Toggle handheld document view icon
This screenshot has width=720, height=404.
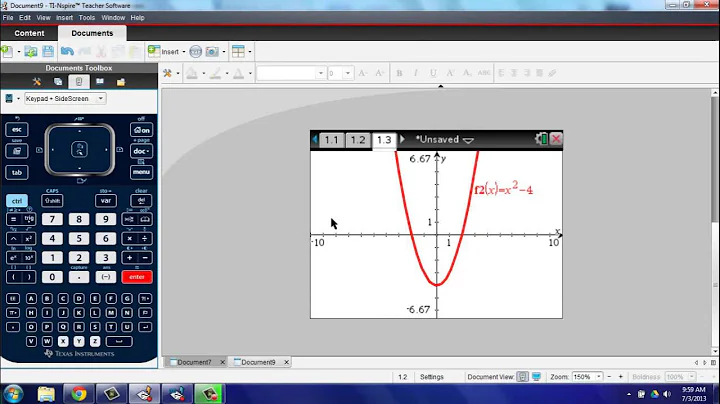click(523, 377)
